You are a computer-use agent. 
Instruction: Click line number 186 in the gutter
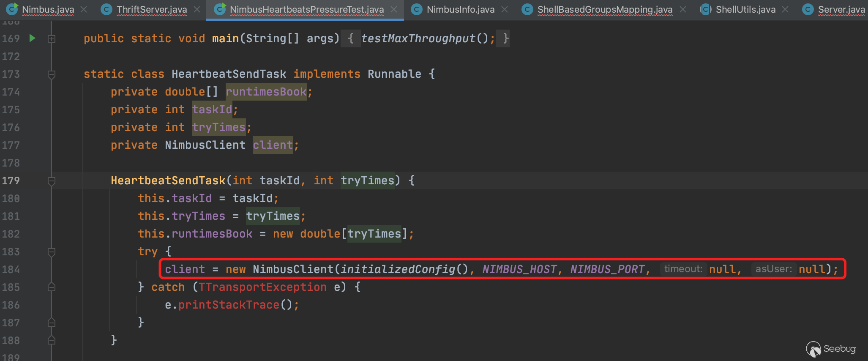coord(11,305)
